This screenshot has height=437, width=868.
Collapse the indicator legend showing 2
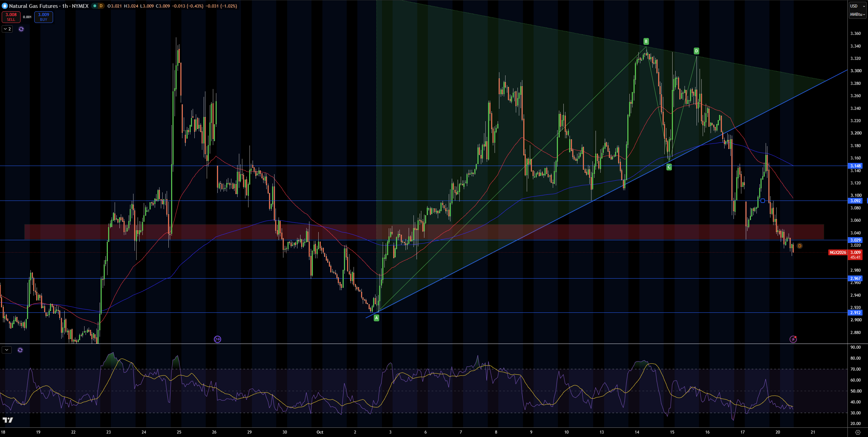tap(8, 29)
